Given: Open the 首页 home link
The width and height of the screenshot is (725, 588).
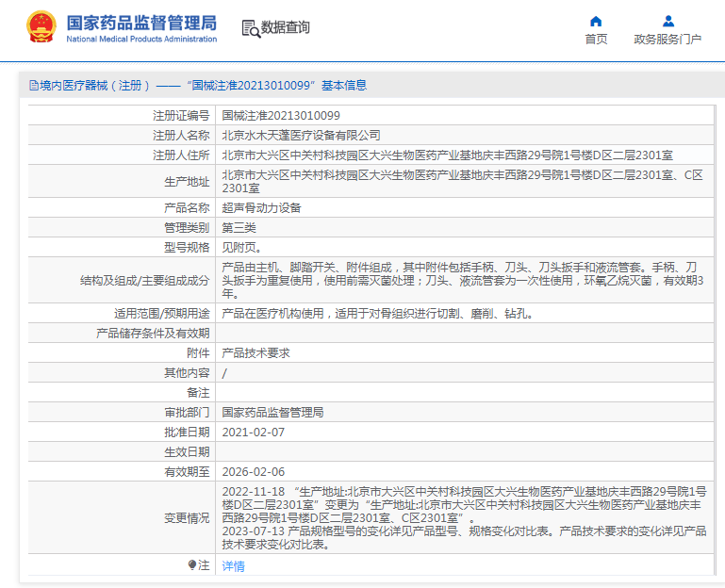Looking at the screenshot, I should point(596,40).
